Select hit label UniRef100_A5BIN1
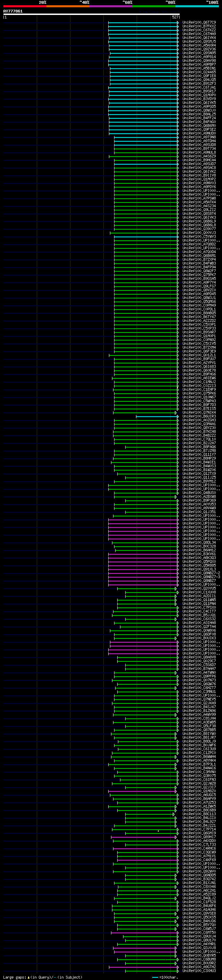The image size is (222, 980). coord(199,68)
